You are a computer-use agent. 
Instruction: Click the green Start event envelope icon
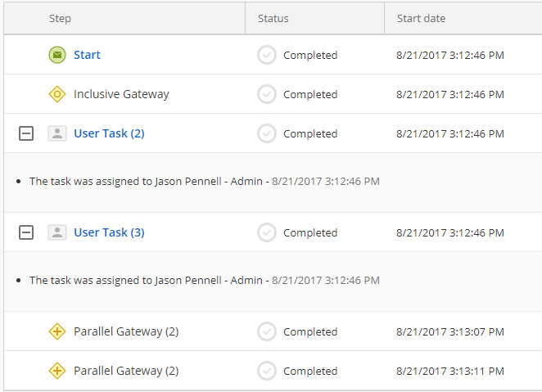[x=56, y=55]
